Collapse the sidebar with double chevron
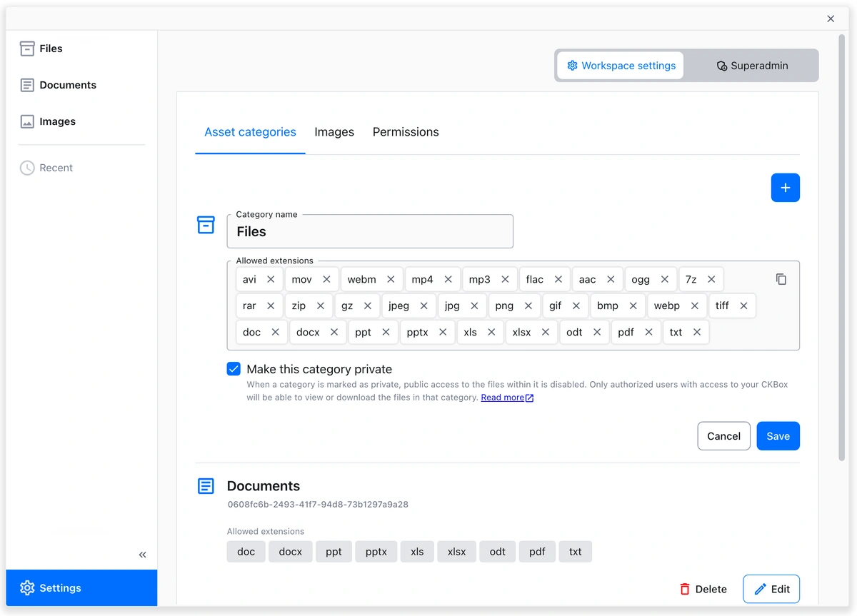The width and height of the screenshot is (857, 616). pos(142,555)
